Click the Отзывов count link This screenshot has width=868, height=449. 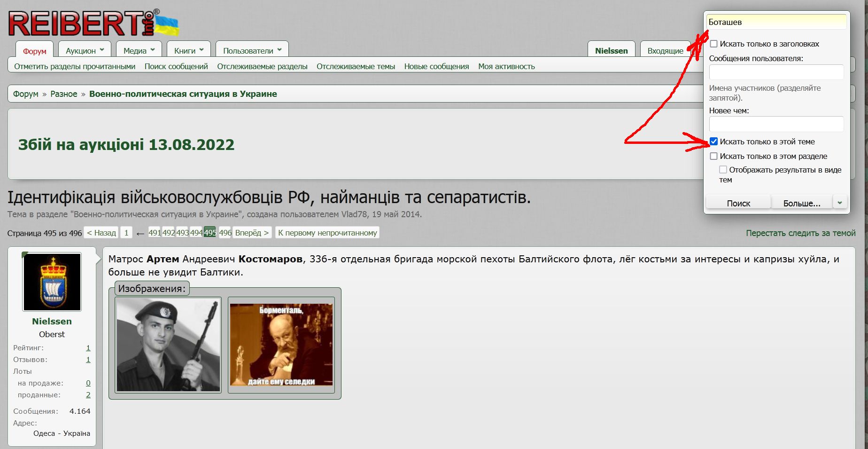[x=88, y=360]
